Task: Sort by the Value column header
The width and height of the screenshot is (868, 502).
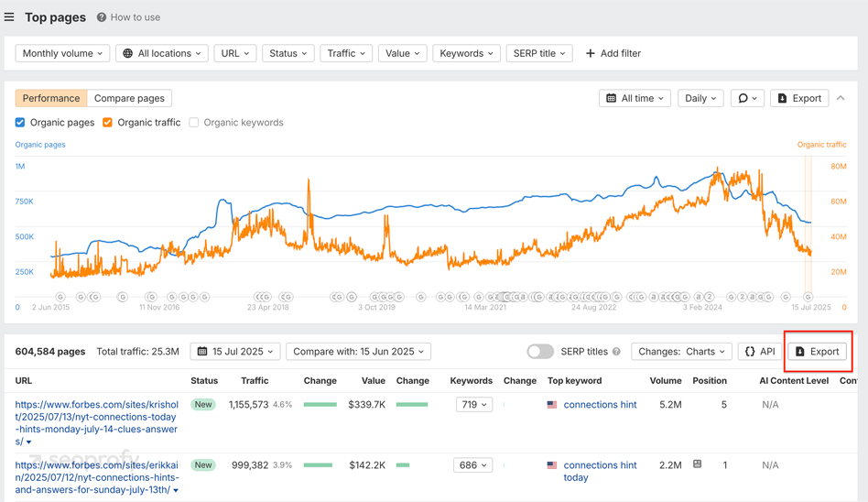Action: (x=374, y=381)
